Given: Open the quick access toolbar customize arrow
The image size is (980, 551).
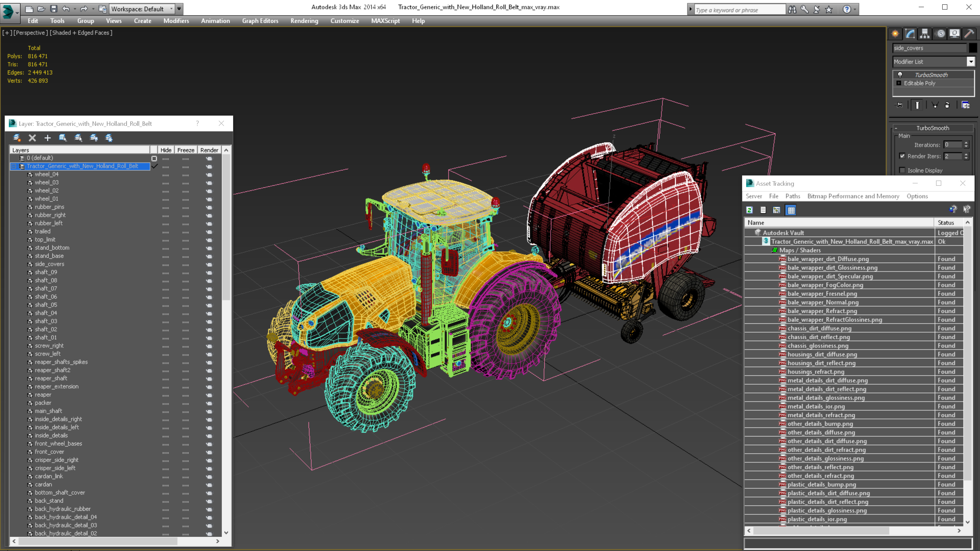Looking at the screenshot, I should (x=179, y=9).
